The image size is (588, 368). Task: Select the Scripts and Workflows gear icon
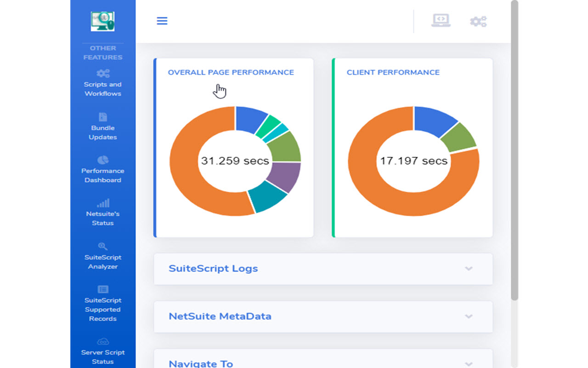(x=102, y=74)
